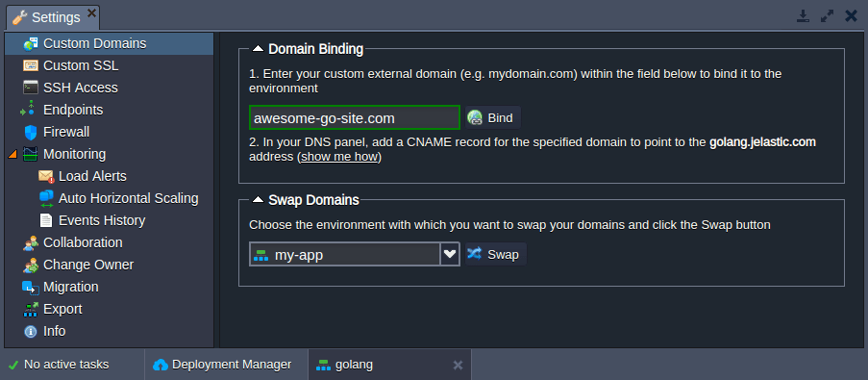868x380 pixels.
Task: Click the download icon at top right
Action: 804,16
